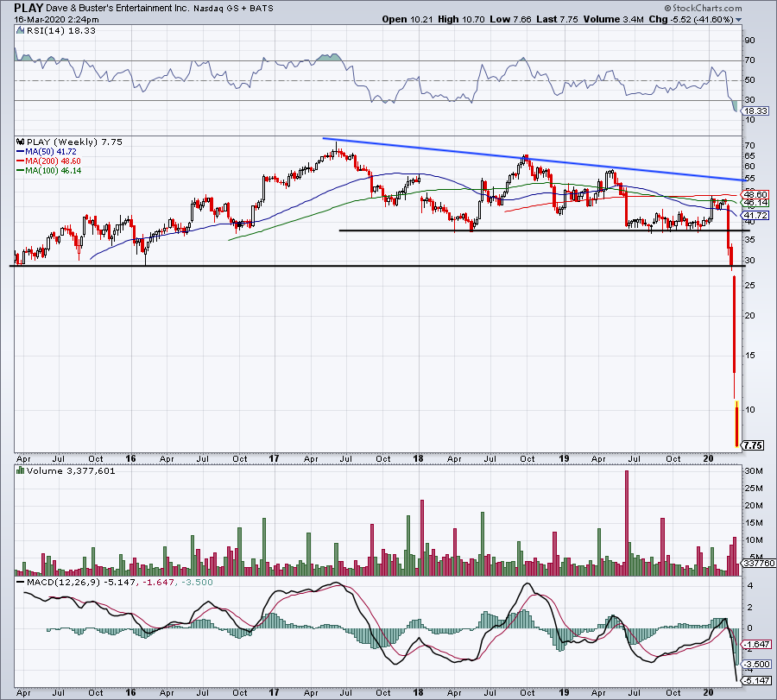Screen dimensions: 777x700
Task: Click the RSI(14) 18.33 indicator label
Action: point(61,31)
